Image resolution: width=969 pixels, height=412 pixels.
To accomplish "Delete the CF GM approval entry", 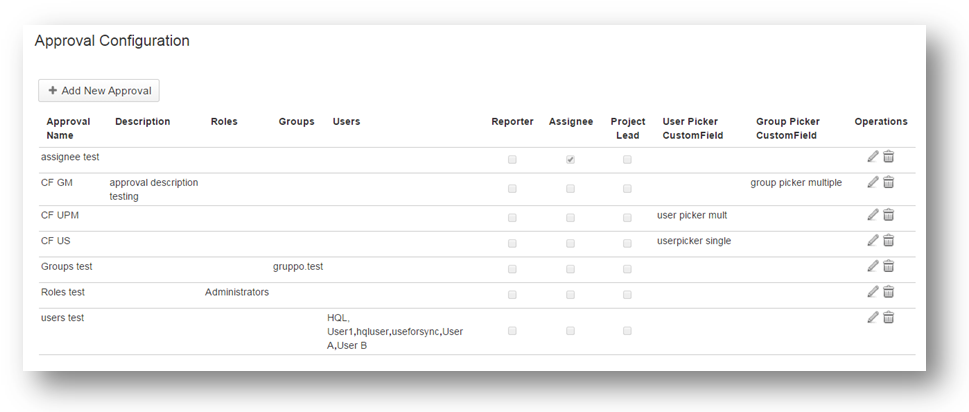I will [888, 183].
